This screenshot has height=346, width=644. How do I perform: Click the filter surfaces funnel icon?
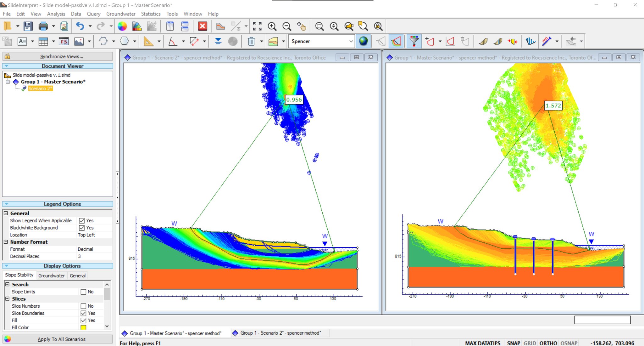pos(414,41)
